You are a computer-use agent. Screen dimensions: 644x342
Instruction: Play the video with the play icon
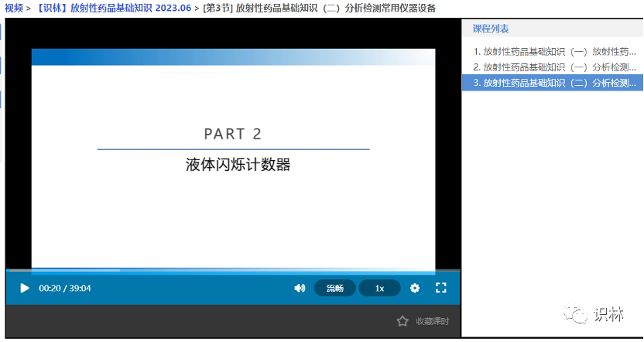click(24, 288)
